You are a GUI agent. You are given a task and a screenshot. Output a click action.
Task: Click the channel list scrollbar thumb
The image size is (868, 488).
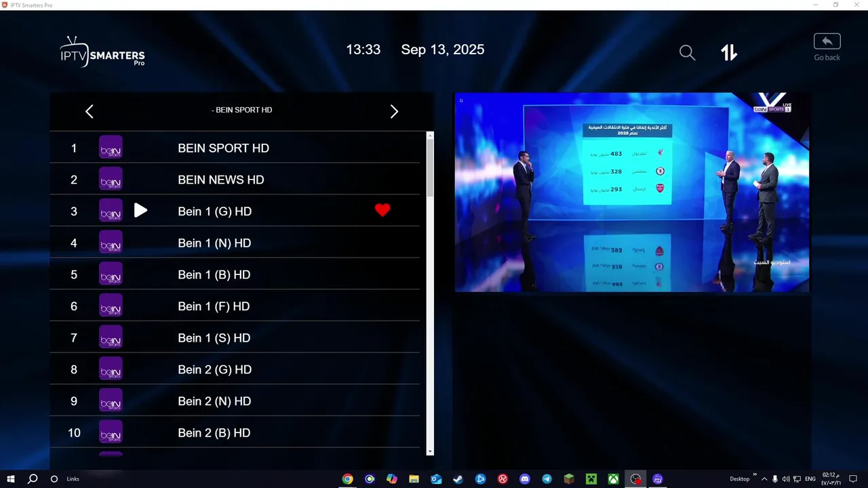430,168
